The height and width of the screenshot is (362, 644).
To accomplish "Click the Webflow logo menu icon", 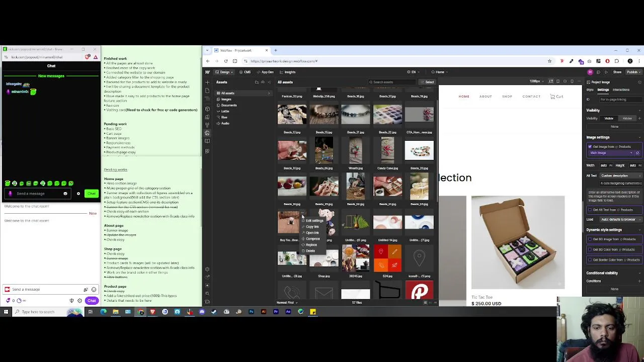I will pyautogui.click(x=207, y=72).
